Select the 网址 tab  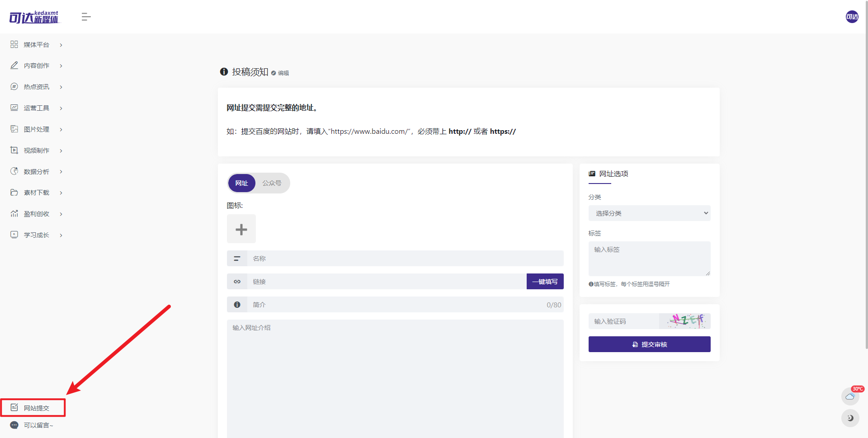click(241, 183)
